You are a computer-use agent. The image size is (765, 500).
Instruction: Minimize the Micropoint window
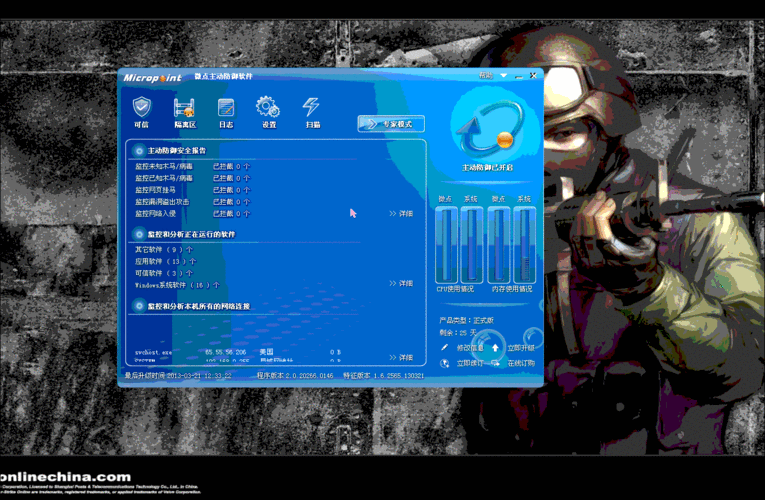[x=518, y=77]
